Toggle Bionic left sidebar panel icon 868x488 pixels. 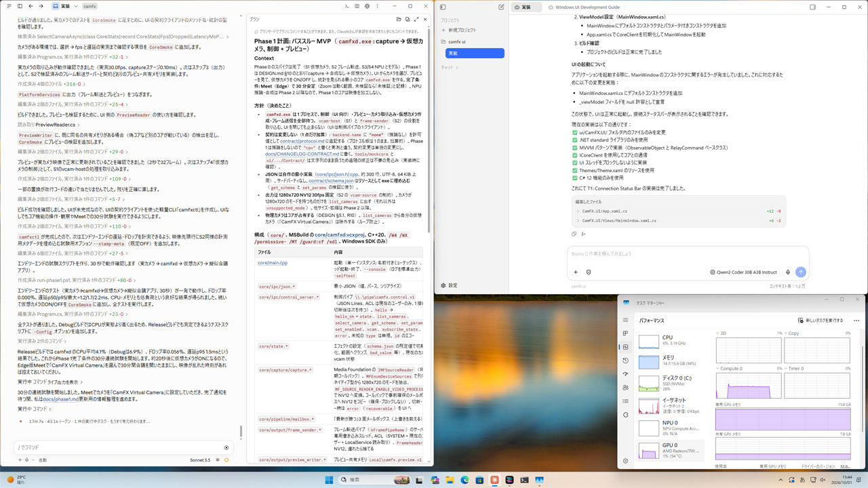click(443, 7)
